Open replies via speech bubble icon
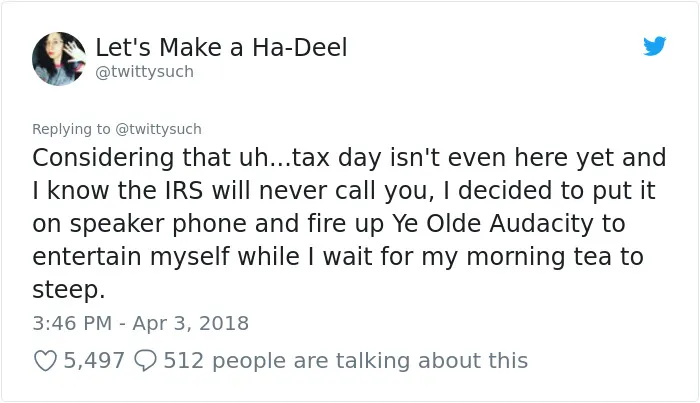This screenshot has height=403, width=700. click(146, 361)
